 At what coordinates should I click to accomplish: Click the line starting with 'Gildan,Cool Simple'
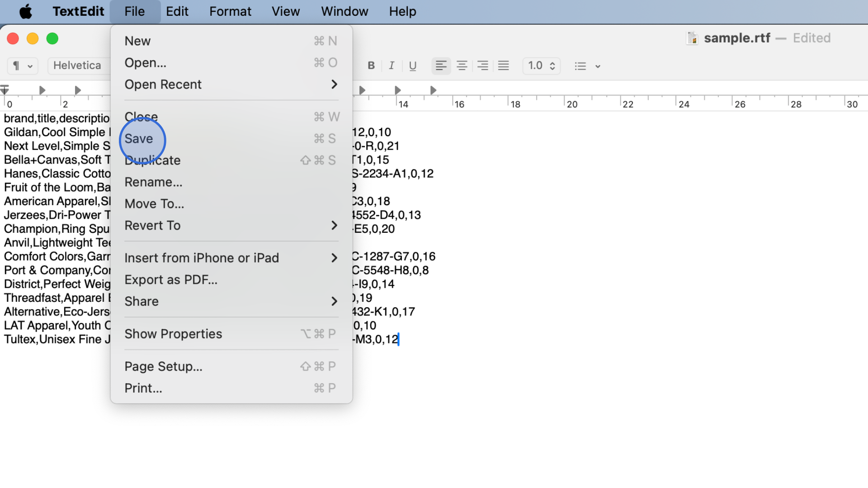pos(57,132)
